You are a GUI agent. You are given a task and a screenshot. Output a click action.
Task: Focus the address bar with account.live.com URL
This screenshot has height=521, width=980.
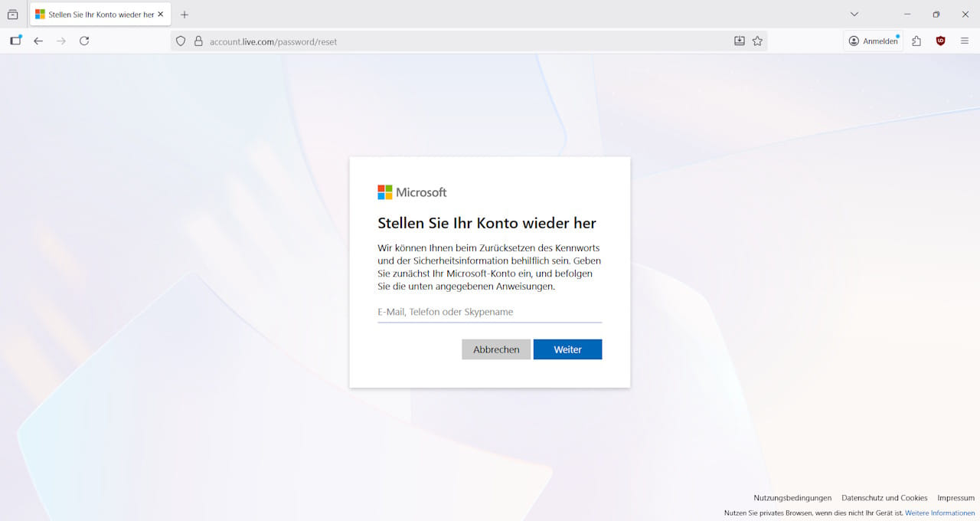(468, 41)
